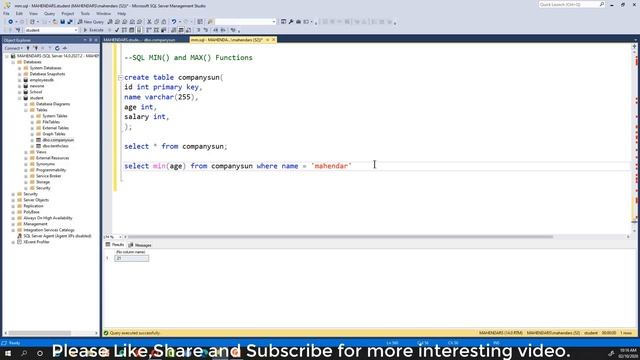Collapse the Tables folder node
This screenshot has width=640, height=360.
click(26, 110)
